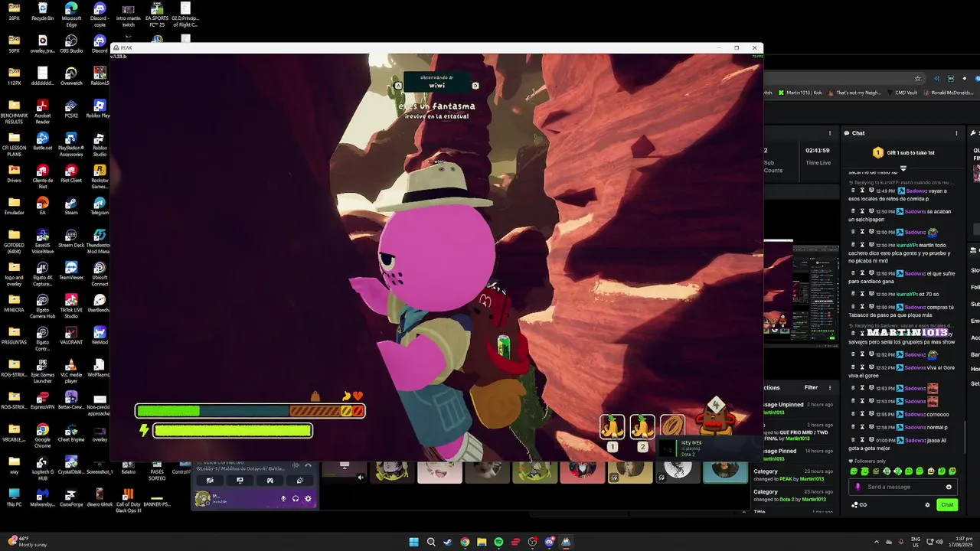Click the green stamina bar in PEAK

tap(168, 411)
